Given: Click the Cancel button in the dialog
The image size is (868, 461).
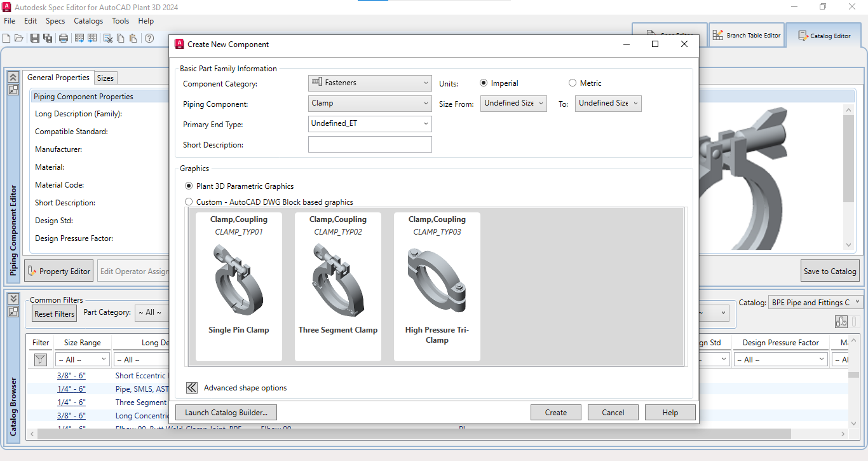Looking at the screenshot, I should 613,413.
